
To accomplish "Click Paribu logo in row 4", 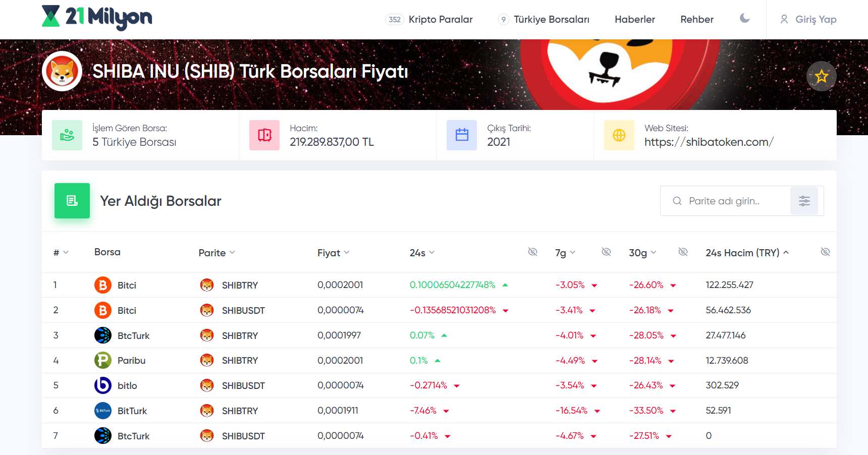I will click(103, 360).
